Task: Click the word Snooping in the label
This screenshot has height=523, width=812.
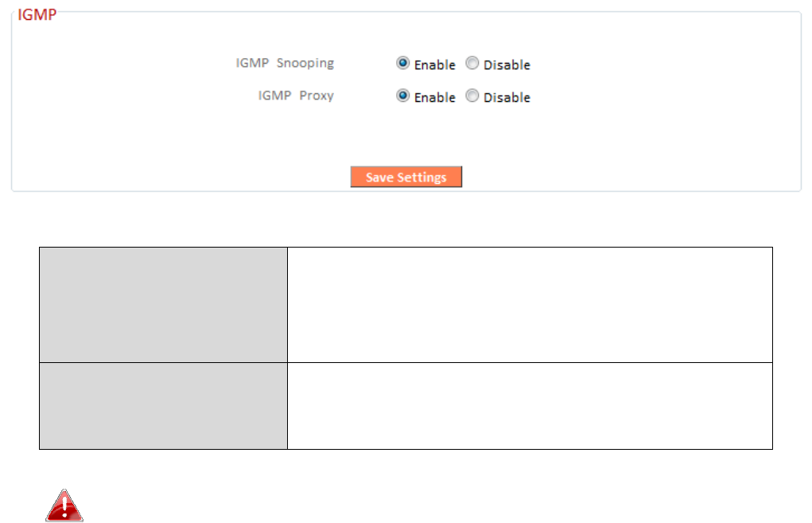Action: click(x=305, y=63)
